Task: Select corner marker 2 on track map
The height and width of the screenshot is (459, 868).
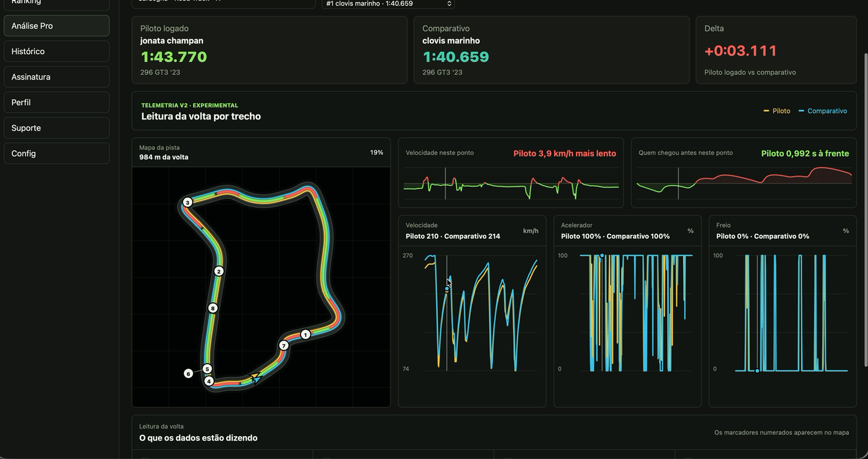Action: [x=219, y=271]
